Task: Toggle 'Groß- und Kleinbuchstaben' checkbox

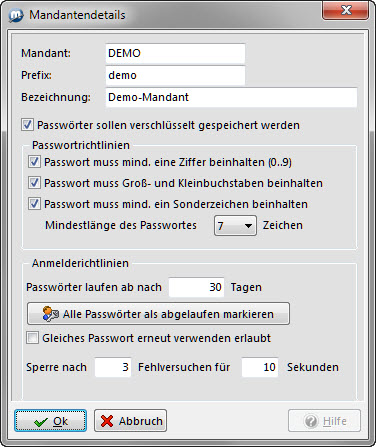Action: (34, 183)
